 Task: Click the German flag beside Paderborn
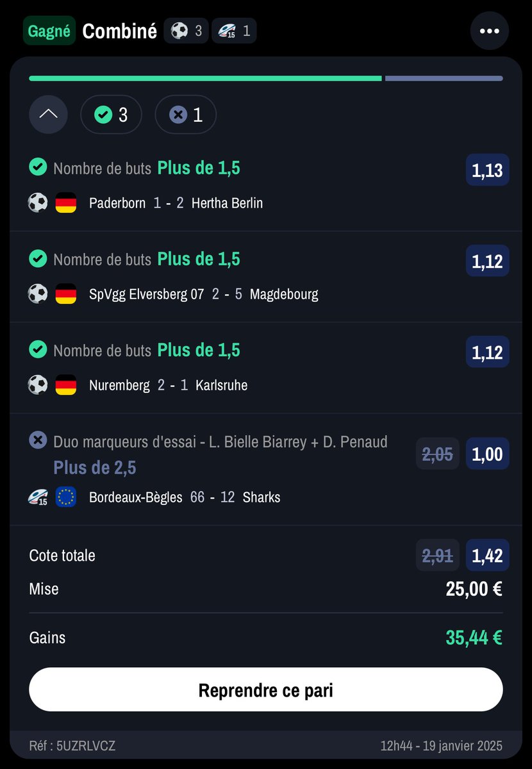click(65, 203)
